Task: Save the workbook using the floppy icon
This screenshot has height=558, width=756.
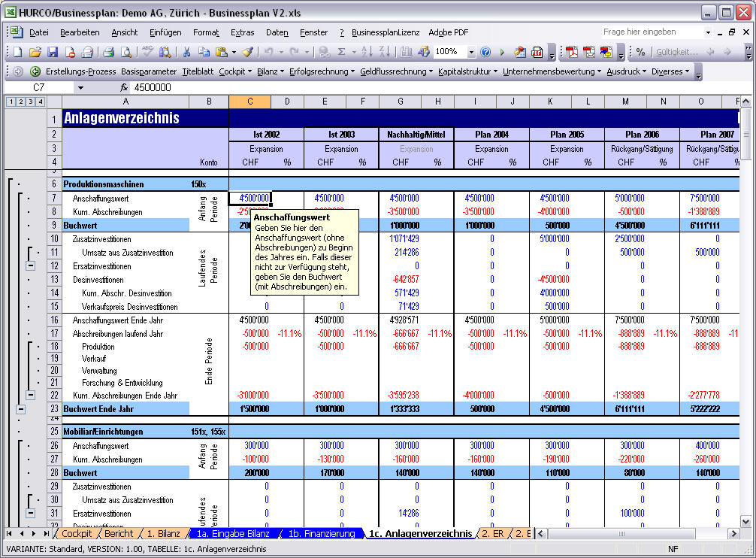Action: tap(53, 52)
